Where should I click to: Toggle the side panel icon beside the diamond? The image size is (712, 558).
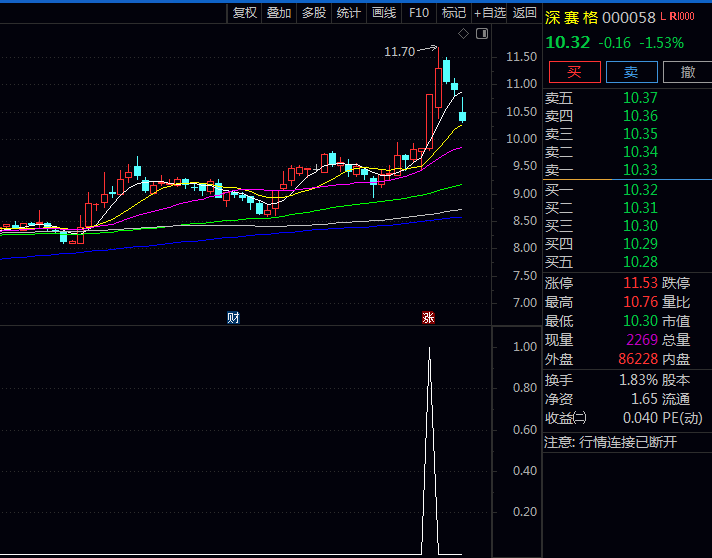pos(481,34)
